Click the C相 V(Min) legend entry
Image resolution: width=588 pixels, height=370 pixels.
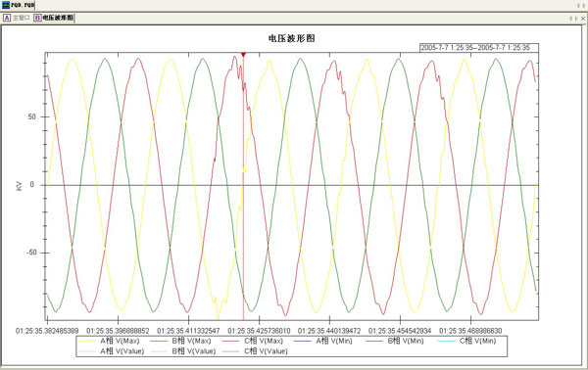pos(466,341)
